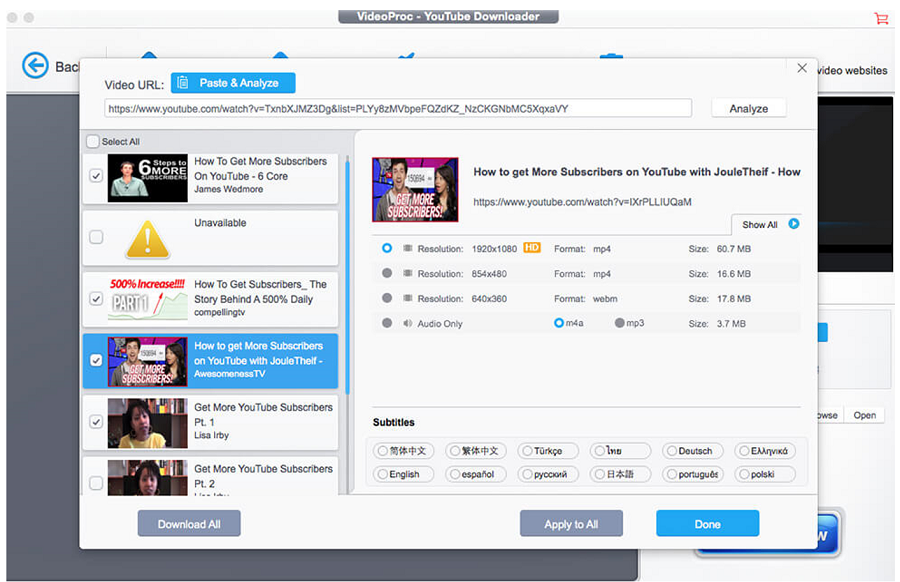The width and height of the screenshot is (900, 582).
Task: Select Deutsch subtitles
Action: point(693,451)
